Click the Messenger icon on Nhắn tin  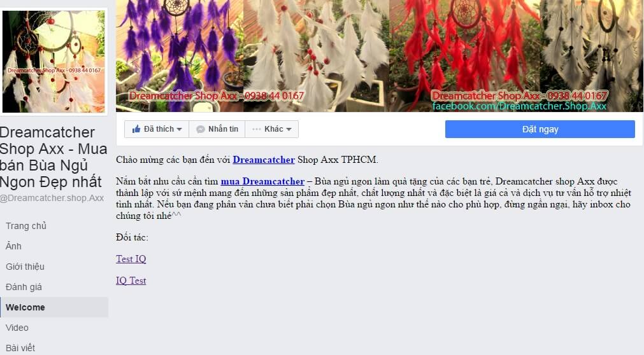(201, 129)
